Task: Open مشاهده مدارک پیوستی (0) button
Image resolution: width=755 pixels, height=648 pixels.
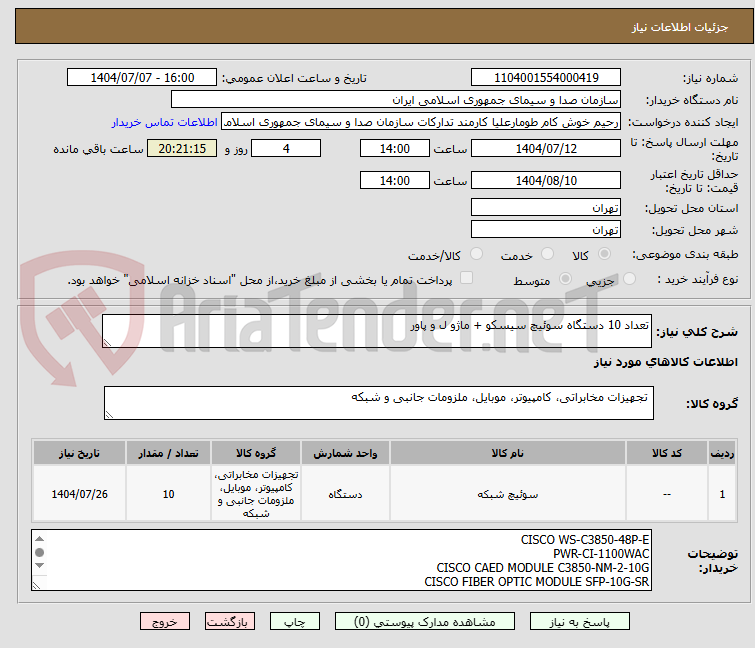Action: click(x=425, y=621)
